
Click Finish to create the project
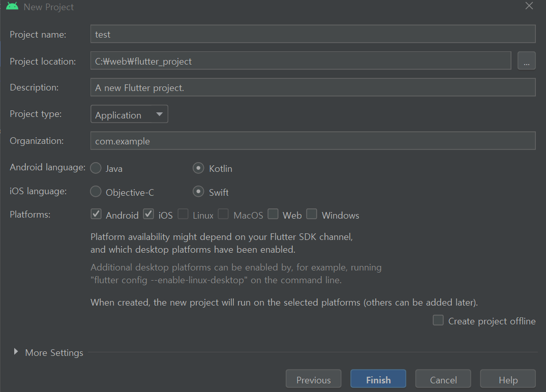pos(378,379)
